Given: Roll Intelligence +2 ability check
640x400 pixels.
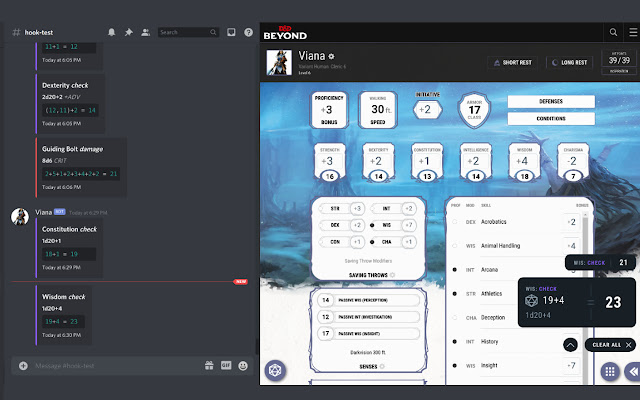Looking at the screenshot, I should click(x=476, y=161).
